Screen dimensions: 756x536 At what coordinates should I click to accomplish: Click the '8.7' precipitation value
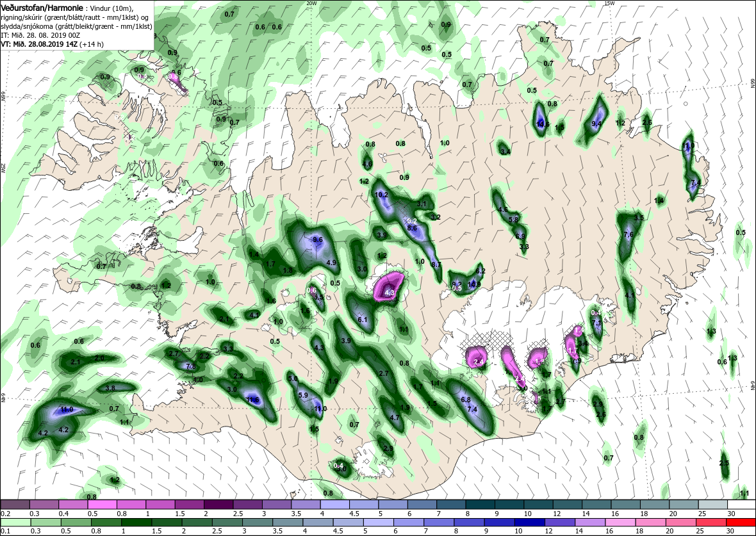pyautogui.click(x=436, y=264)
